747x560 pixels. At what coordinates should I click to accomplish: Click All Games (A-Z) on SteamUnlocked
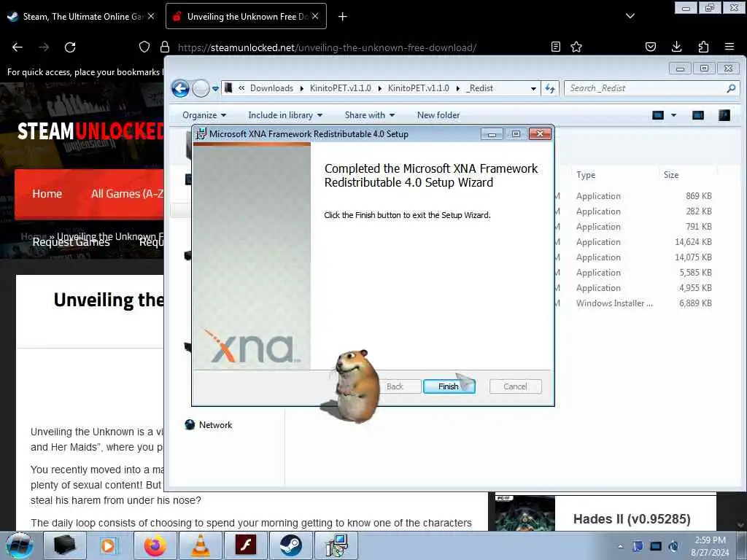coord(127,194)
